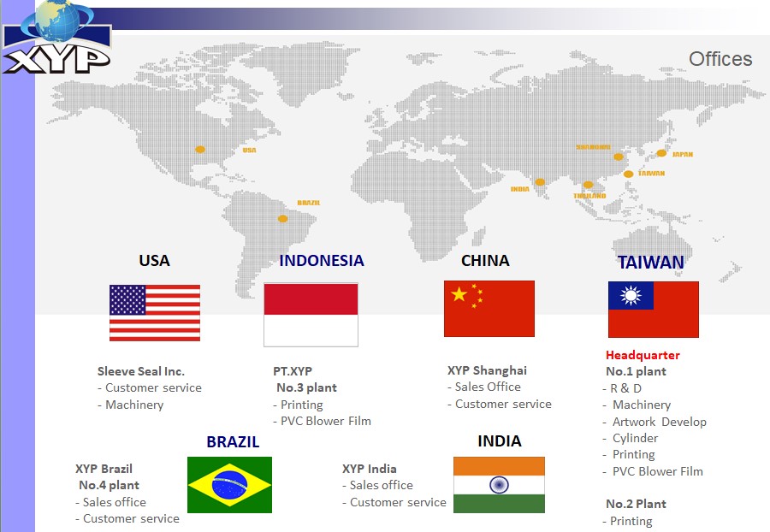Click 'Customer service' under Sleeve Seal Inc.

153,387
